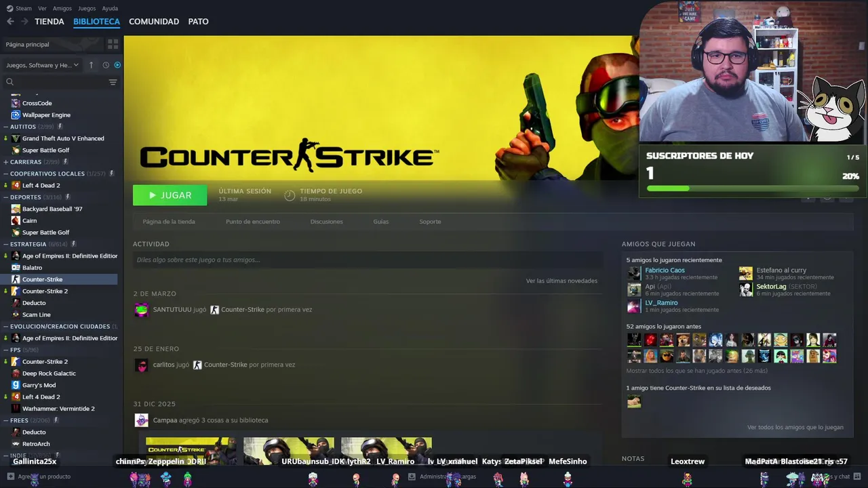The width and height of the screenshot is (868, 488).
Task: Switch to Discusiones tab
Action: pyautogui.click(x=326, y=222)
